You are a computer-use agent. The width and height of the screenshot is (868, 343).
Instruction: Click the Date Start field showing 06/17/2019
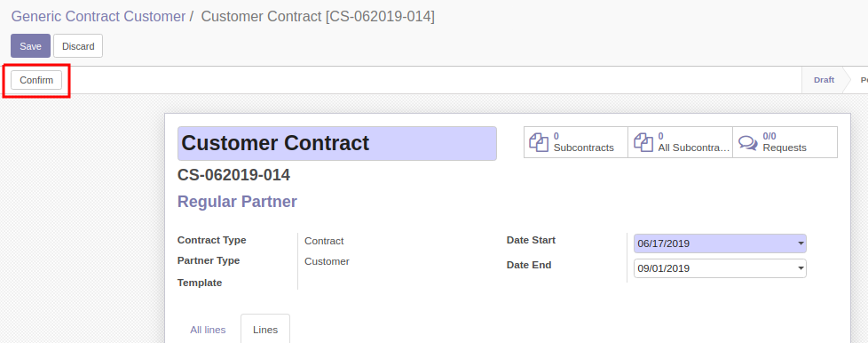coord(720,243)
